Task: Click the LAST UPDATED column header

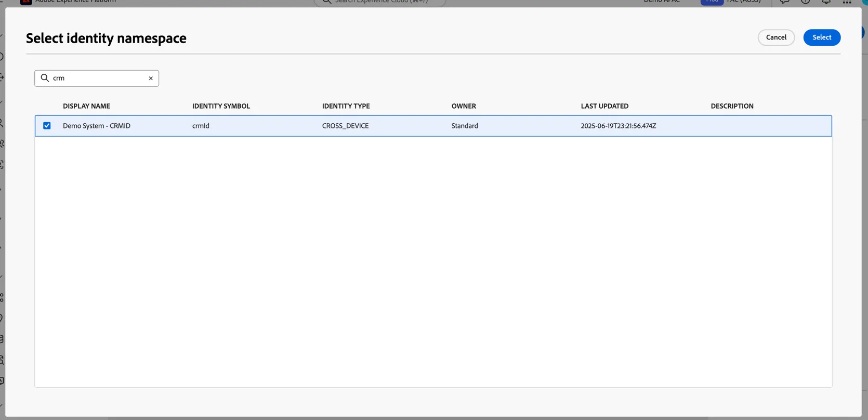Action: (604, 106)
